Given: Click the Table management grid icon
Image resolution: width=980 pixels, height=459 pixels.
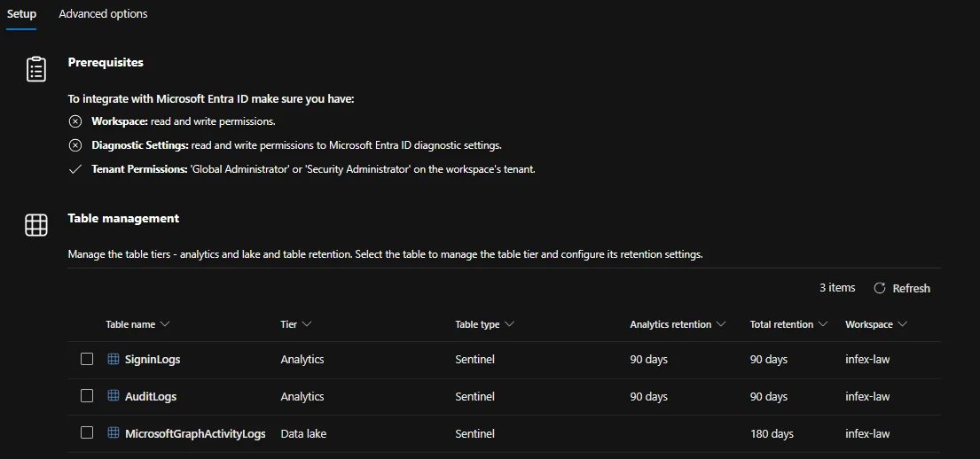Looking at the screenshot, I should coord(35,225).
